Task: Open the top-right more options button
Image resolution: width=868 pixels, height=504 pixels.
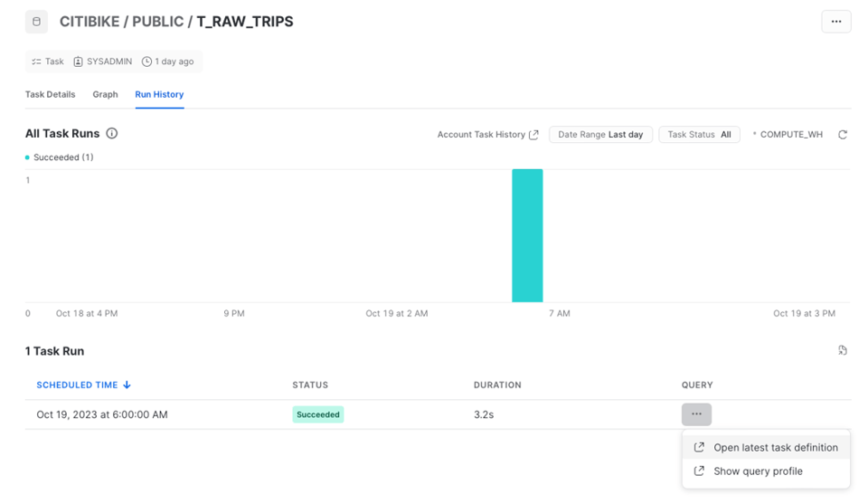Action: [x=835, y=22]
